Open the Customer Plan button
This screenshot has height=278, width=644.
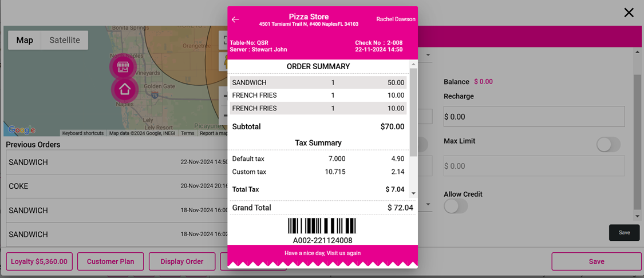click(x=110, y=261)
